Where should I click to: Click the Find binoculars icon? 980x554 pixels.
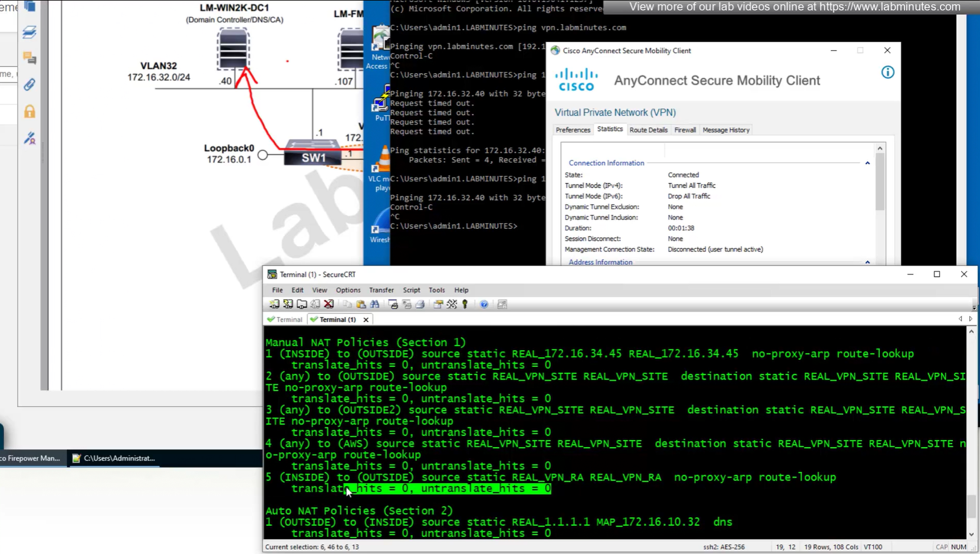(x=374, y=304)
